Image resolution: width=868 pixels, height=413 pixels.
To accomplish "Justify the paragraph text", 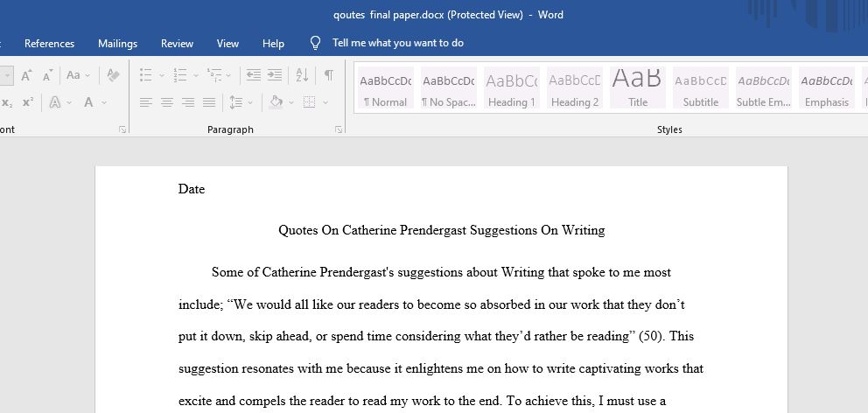I will point(209,102).
